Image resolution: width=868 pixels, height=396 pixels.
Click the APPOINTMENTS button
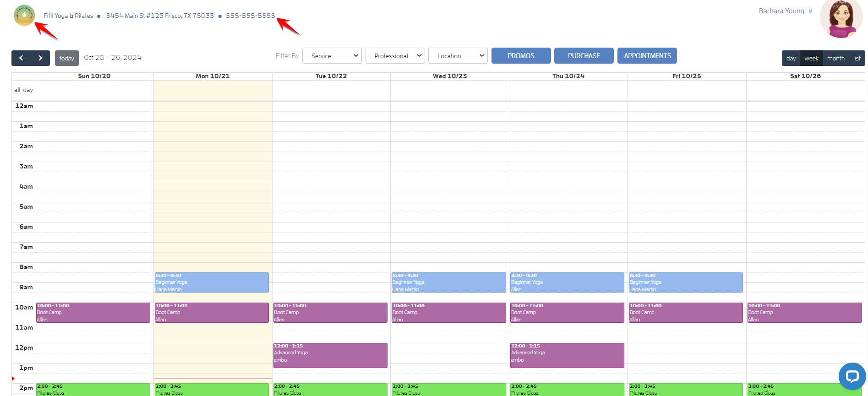point(647,56)
